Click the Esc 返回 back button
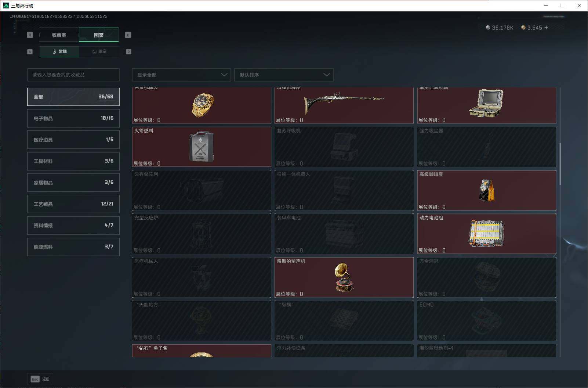This screenshot has height=388, width=588. tap(40, 379)
